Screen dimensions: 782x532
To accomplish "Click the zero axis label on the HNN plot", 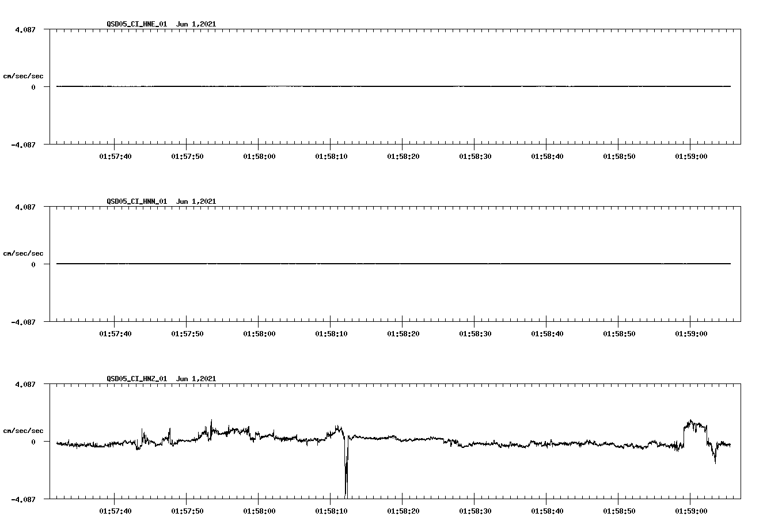I will coord(33,265).
